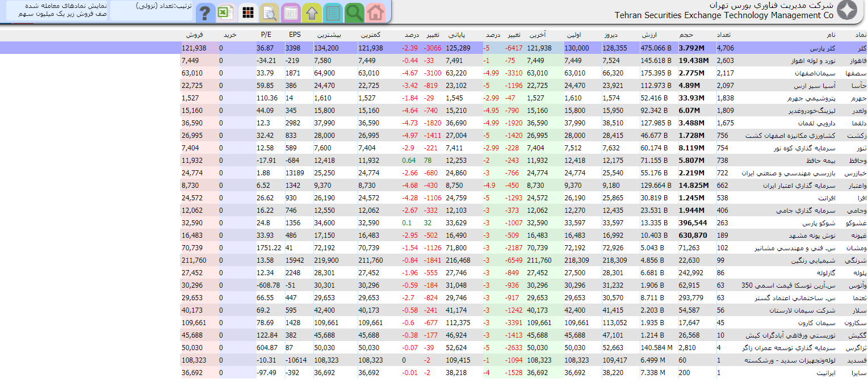
Task: Open the سایرا symbol link
Action: tap(860, 373)
